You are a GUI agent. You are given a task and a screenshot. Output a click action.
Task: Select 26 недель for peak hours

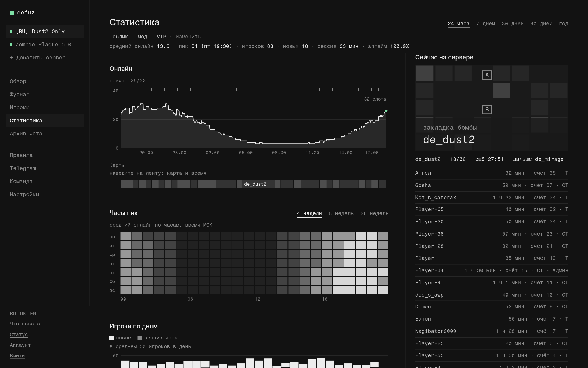374,213
